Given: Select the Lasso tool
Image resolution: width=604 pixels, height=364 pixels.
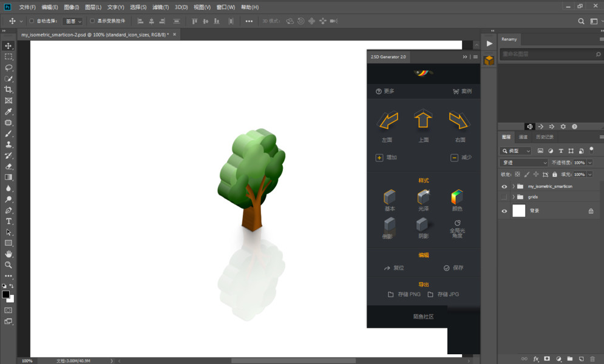Looking at the screenshot, I should 8,68.
